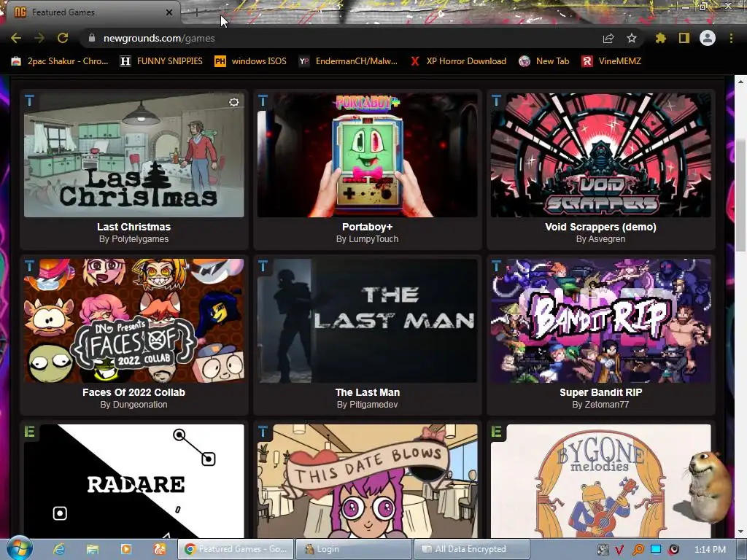This screenshot has width=747, height=560.
Task: Click the T rating icon on Last Christmas
Action: [x=29, y=100]
